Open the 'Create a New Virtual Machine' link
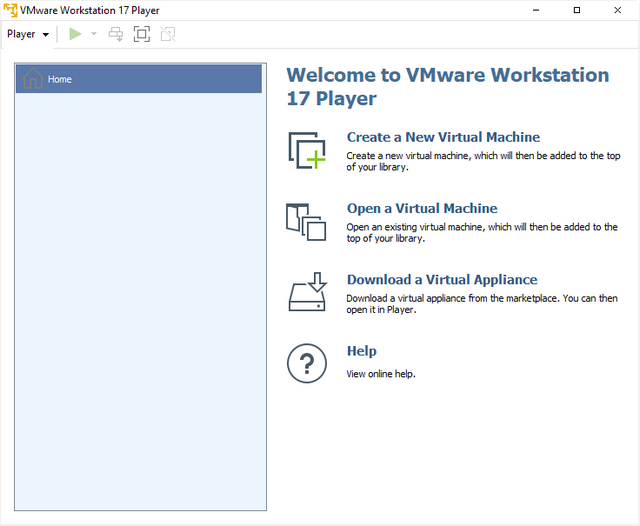This screenshot has height=526, width=640. (443, 137)
